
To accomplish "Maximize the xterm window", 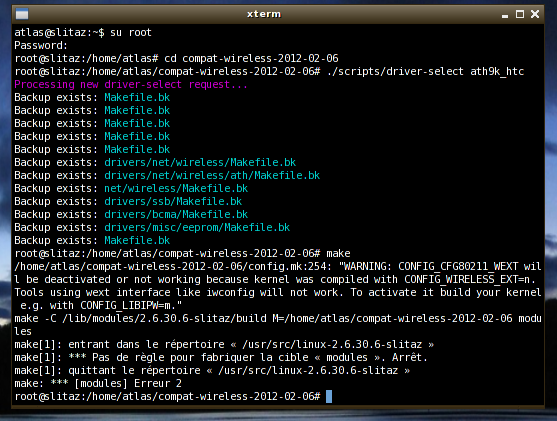I will coord(520,14).
